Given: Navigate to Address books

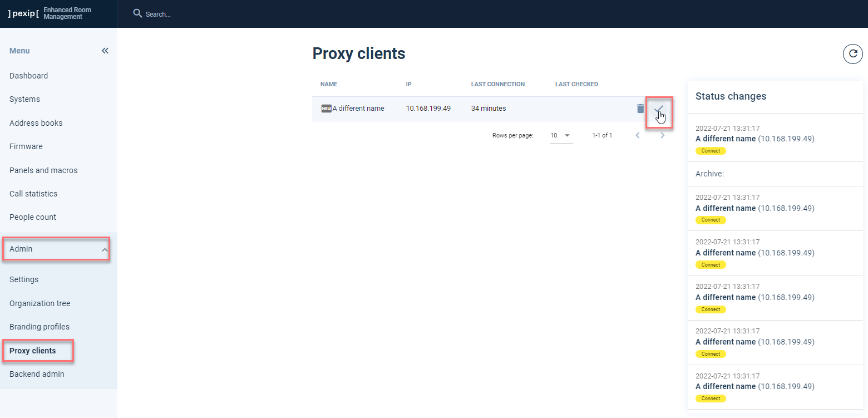Looking at the screenshot, I should (36, 123).
